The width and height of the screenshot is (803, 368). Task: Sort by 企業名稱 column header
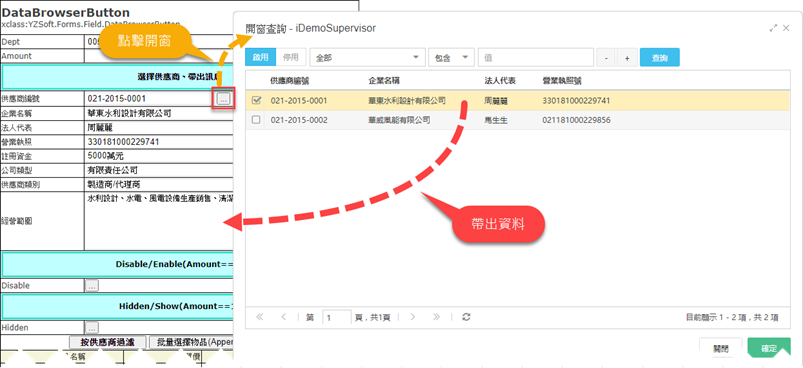(384, 81)
